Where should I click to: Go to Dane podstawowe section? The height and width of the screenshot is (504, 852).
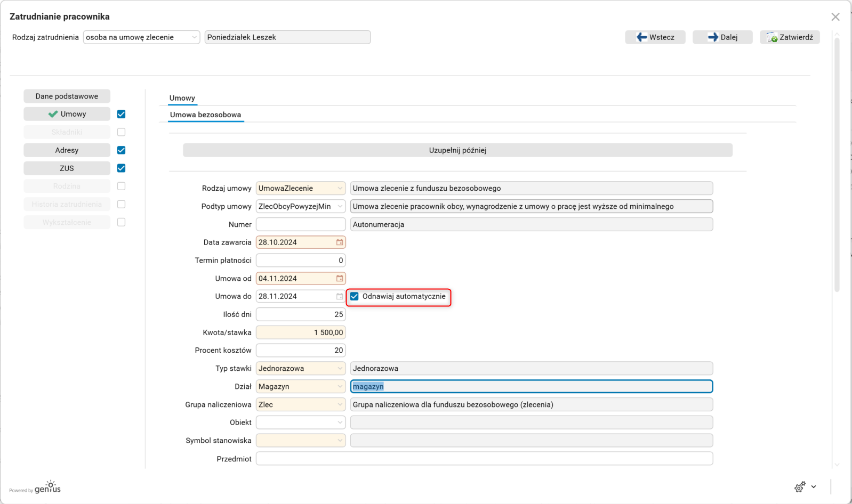pyautogui.click(x=67, y=96)
